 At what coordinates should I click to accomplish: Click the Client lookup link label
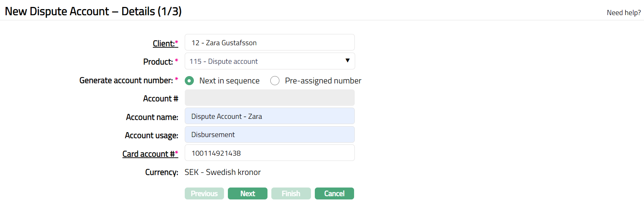click(x=164, y=43)
